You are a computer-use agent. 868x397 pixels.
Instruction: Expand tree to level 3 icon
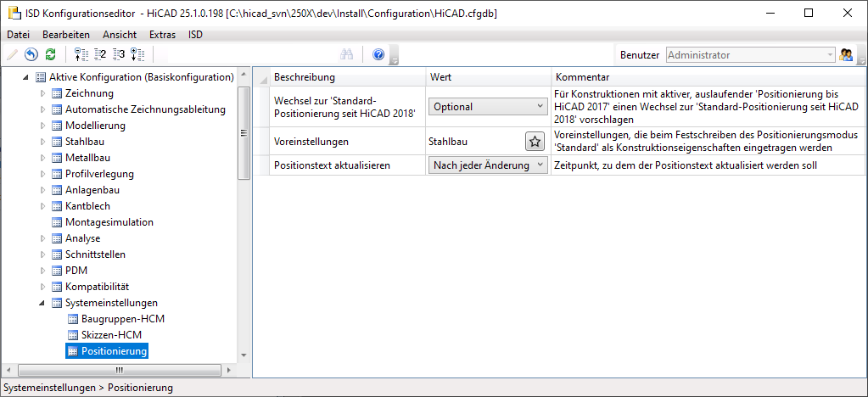119,54
